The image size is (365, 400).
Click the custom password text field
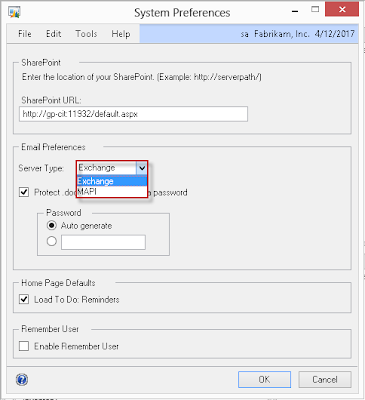(103, 242)
